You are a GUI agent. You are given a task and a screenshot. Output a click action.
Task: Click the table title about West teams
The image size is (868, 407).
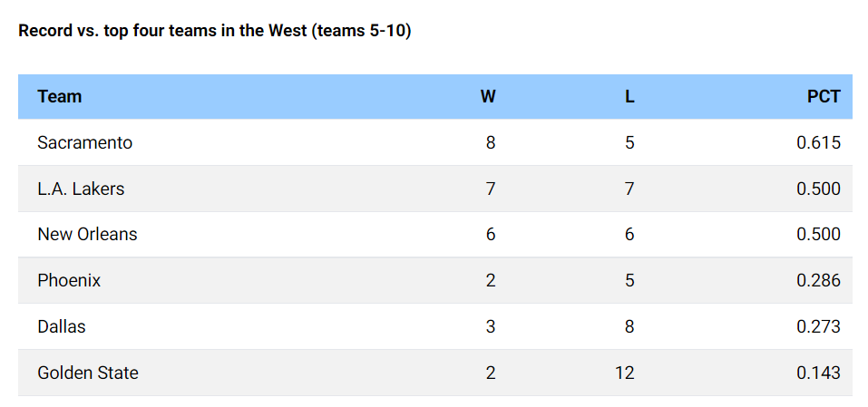point(215,31)
